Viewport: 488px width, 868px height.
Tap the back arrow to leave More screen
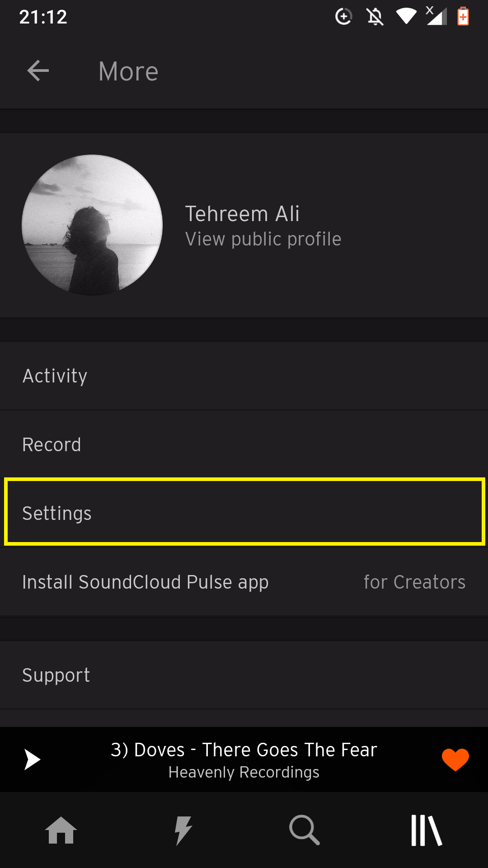click(x=38, y=71)
